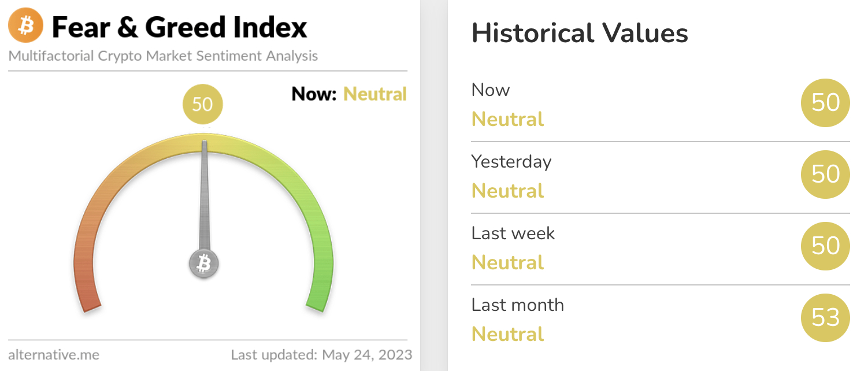Image resolution: width=868 pixels, height=371 pixels.
Task: Click the yellow top section of gauge arc
Action: tap(203, 143)
